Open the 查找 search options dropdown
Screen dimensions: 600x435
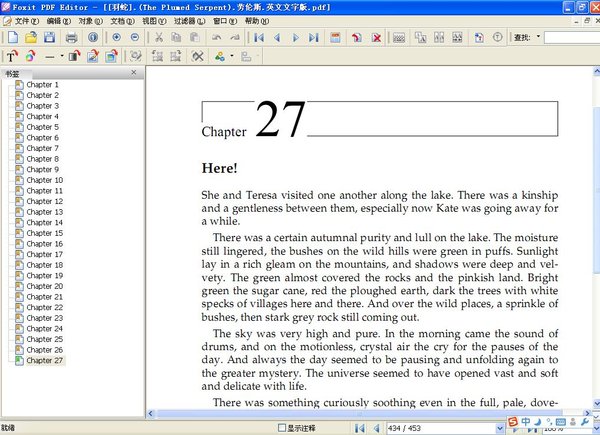click(x=538, y=37)
